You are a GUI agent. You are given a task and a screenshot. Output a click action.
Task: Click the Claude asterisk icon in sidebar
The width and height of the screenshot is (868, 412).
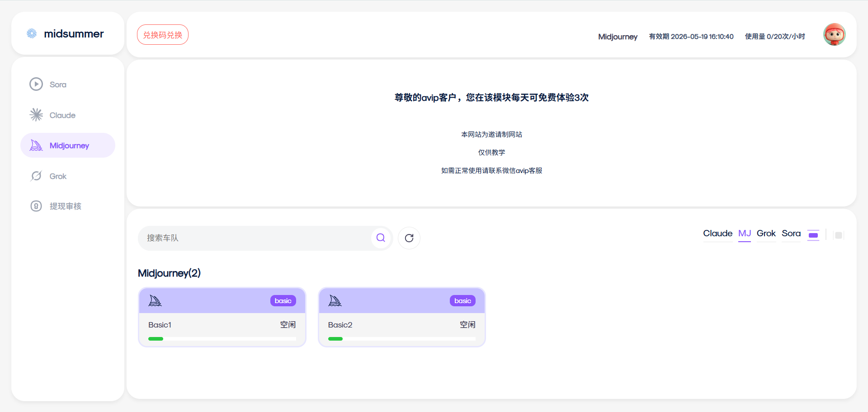point(36,115)
